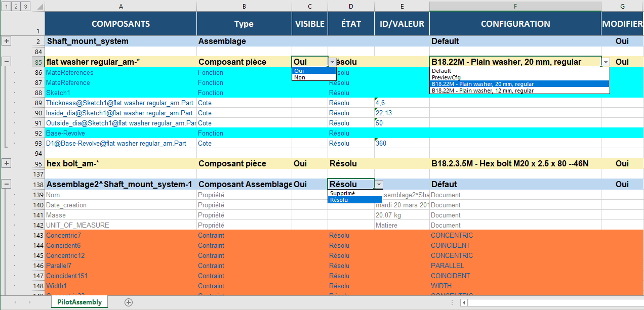
Task: Expand the hex bolt_am row group
Action: coord(7,163)
